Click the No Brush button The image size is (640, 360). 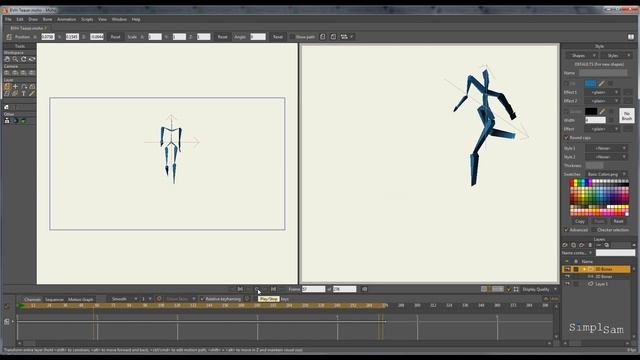[627, 116]
